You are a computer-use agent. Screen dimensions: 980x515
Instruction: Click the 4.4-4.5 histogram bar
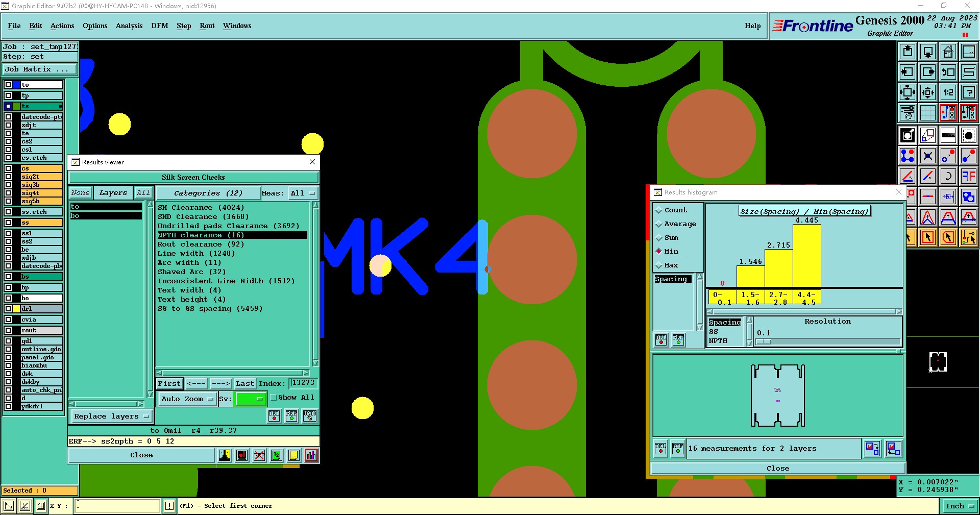807,256
